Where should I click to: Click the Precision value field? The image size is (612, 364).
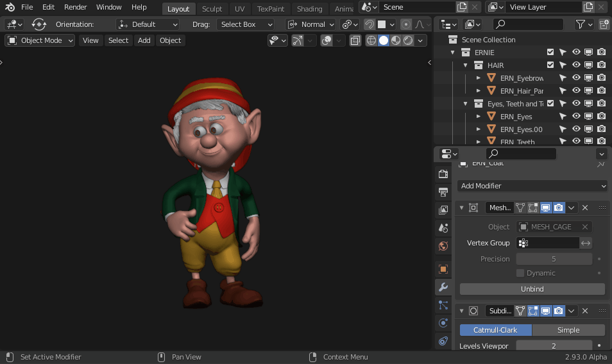point(554,259)
